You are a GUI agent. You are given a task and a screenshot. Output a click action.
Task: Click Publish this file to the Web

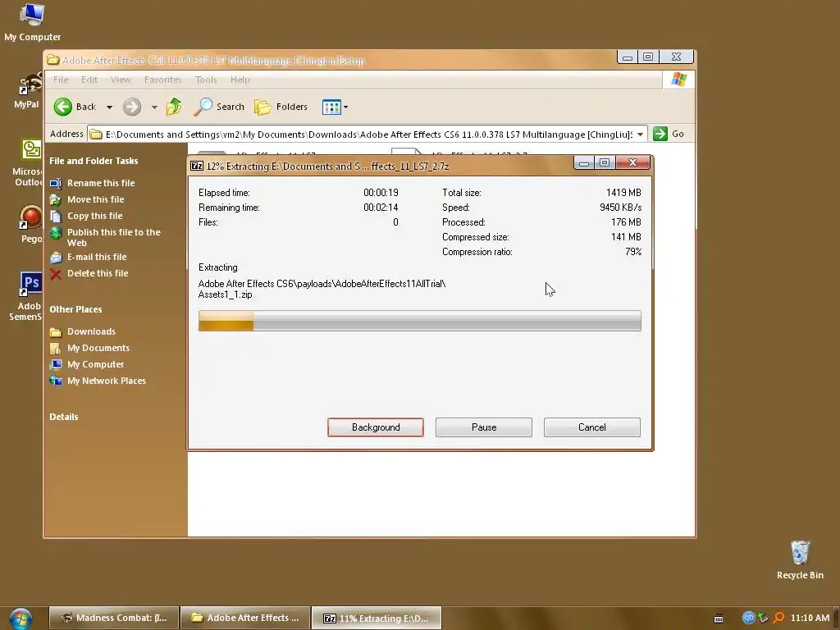tap(113, 237)
